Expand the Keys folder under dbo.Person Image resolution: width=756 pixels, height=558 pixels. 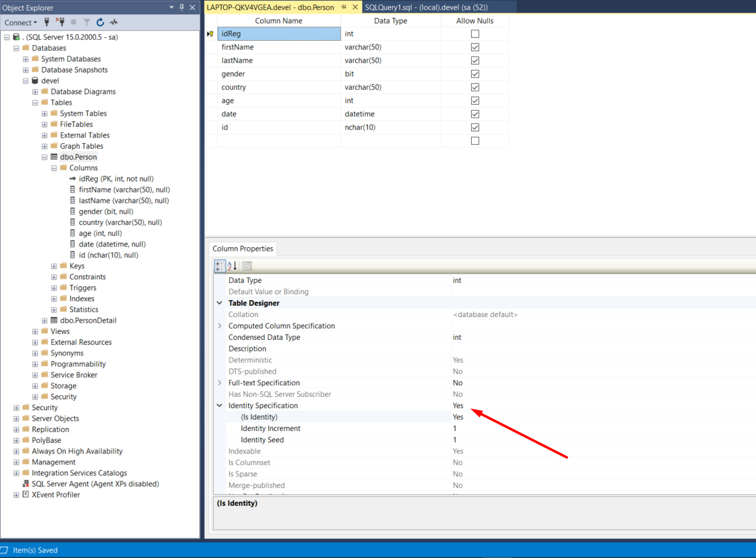tap(54, 266)
